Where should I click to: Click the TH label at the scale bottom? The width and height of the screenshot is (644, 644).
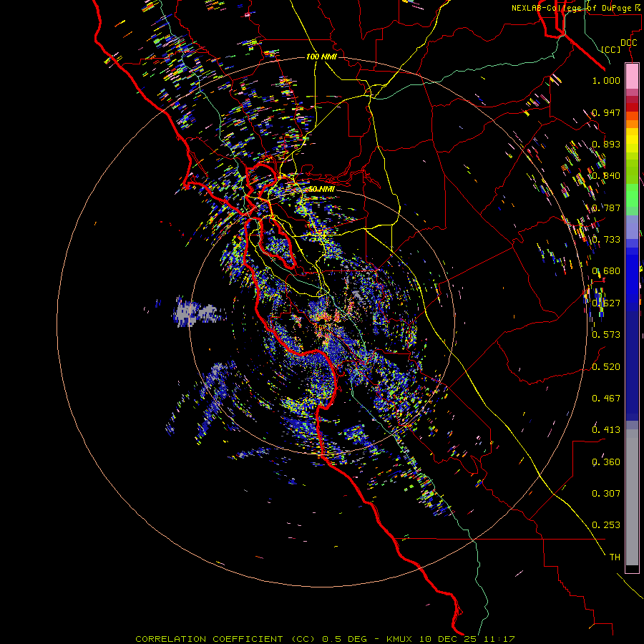[615, 557]
